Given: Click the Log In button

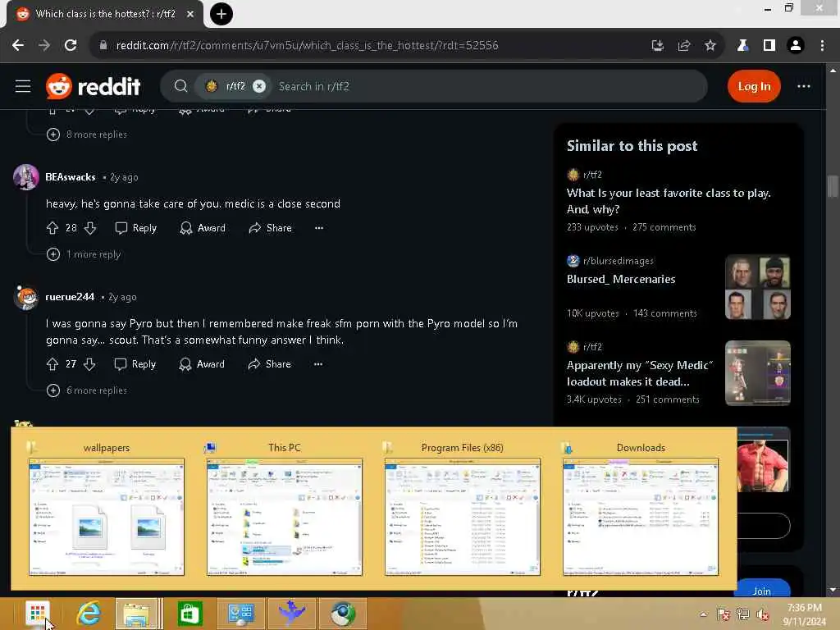Looking at the screenshot, I should 754,86.
